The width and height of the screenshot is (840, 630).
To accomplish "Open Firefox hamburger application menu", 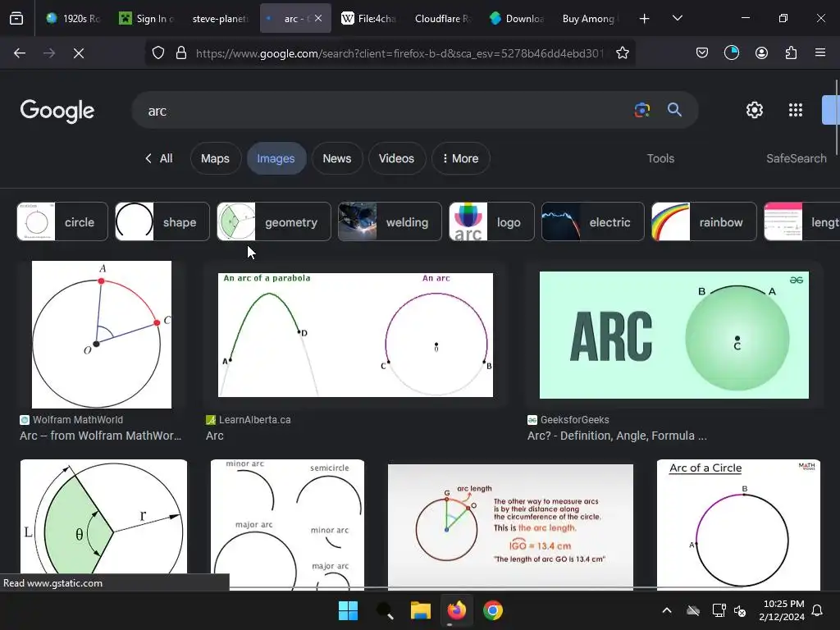I will coord(820,52).
